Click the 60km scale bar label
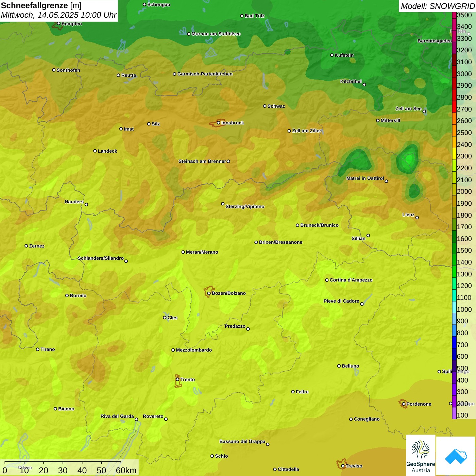This screenshot has height=476, width=476. (126, 470)
